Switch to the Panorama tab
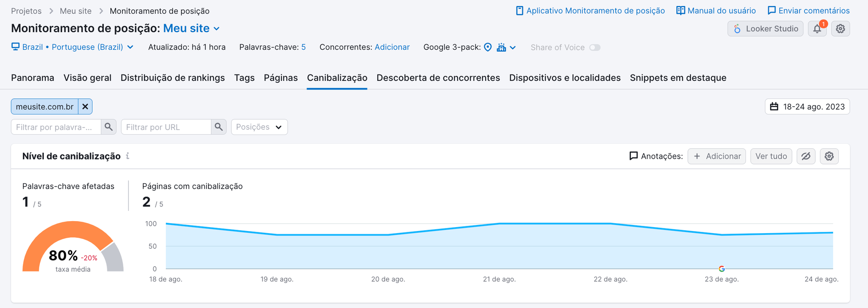Image resolution: width=868 pixels, height=308 pixels. 33,78
